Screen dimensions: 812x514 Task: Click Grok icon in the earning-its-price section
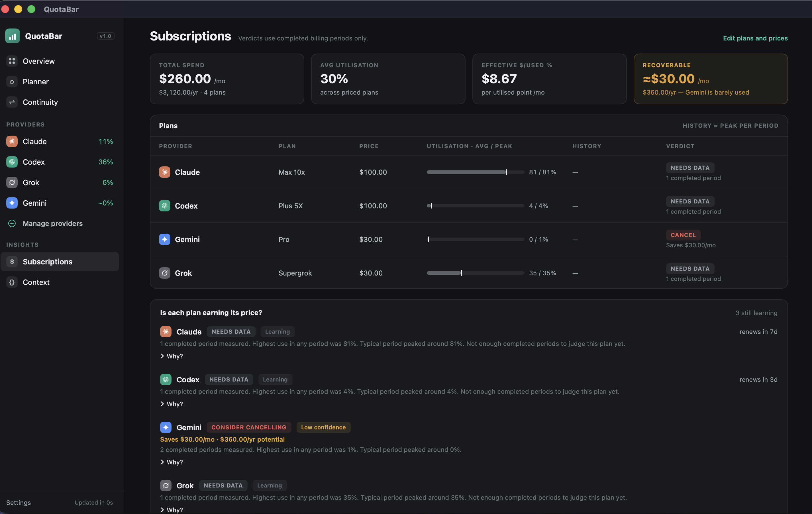point(166,485)
